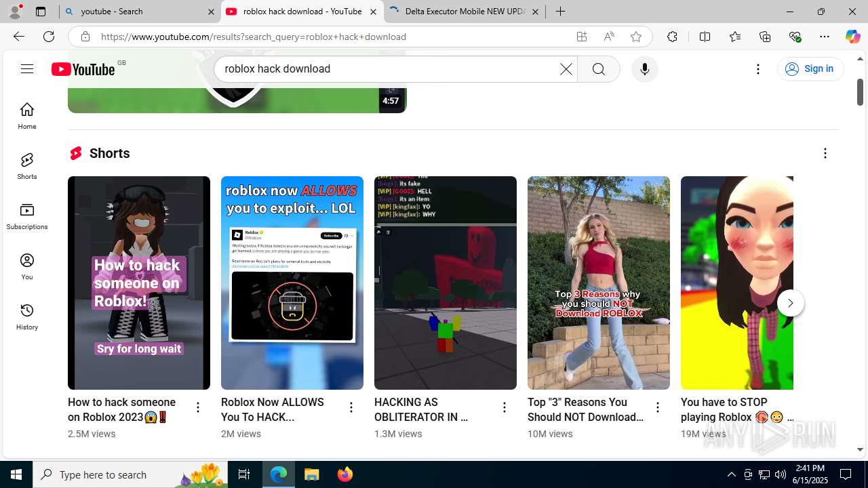
Task: Start voice search with microphone
Action: [645, 69]
